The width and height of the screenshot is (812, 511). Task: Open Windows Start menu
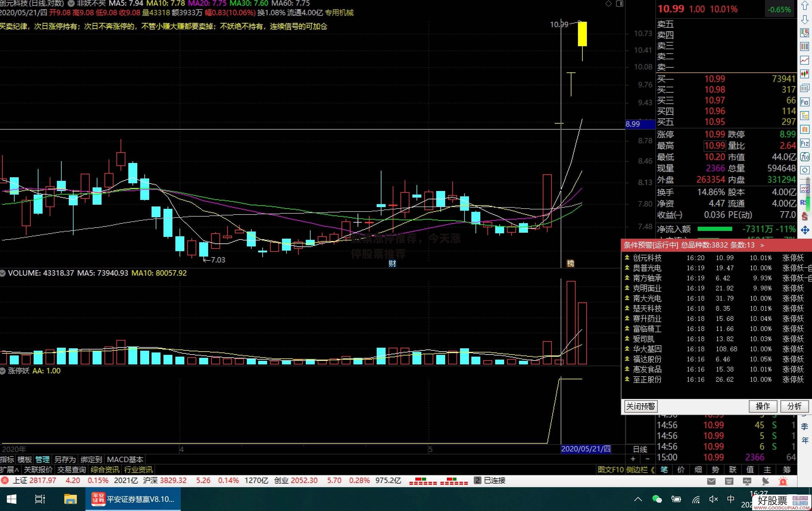(12, 499)
